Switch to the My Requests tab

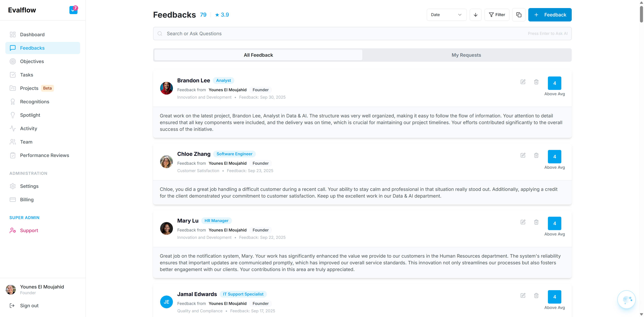click(x=466, y=55)
